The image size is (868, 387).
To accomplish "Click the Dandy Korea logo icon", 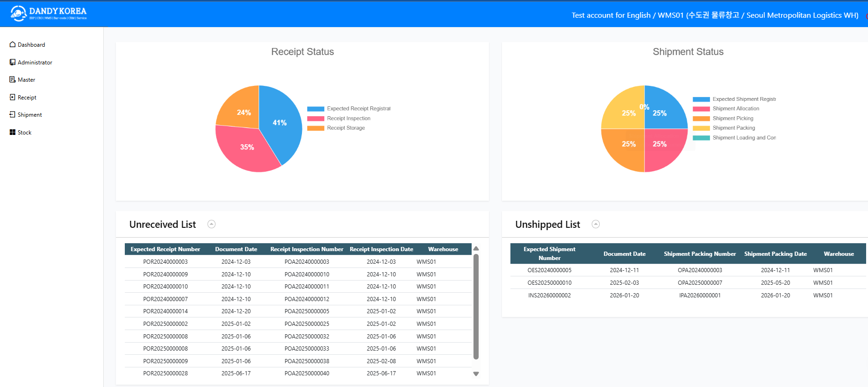I will click(x=19, y=14).
